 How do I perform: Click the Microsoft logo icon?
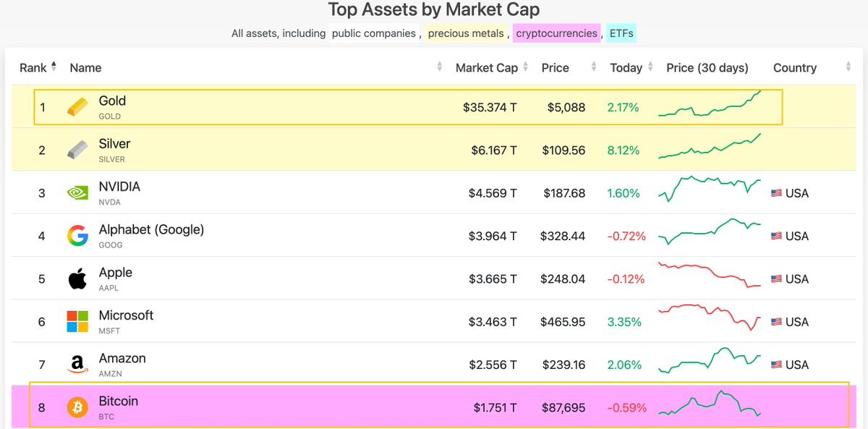[x=77, y=321]
